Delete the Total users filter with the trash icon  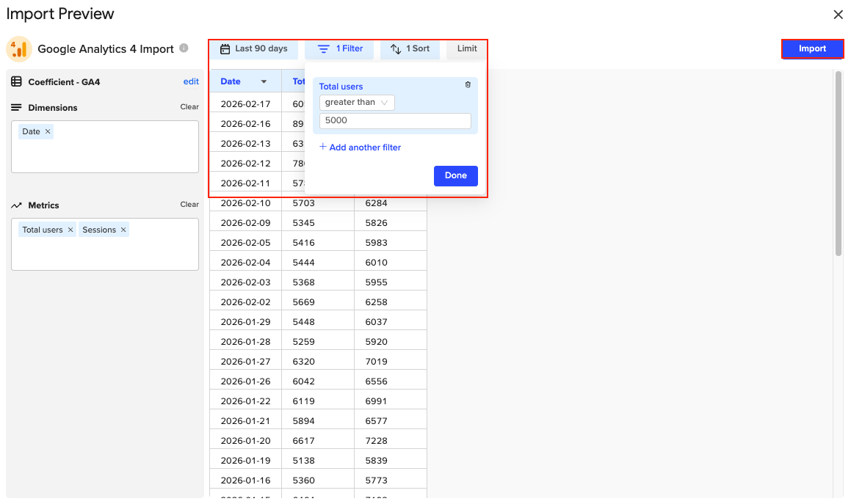pyautogui.click(x=468, y=85)
